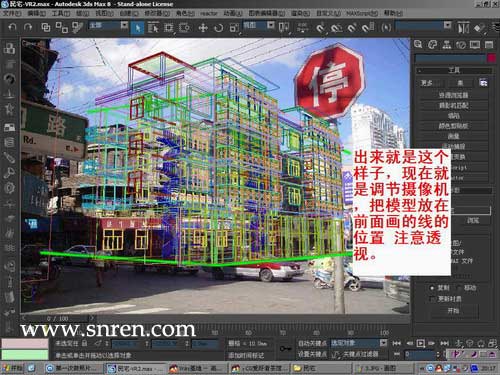
Task: Open the MAXScript menu
Action: pyautogui.click(x=362, y=13)
